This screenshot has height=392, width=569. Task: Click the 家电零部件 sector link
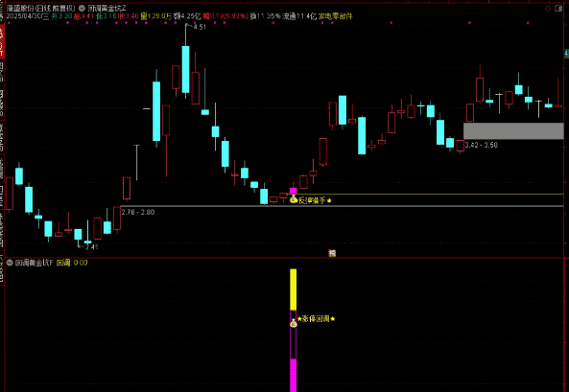[335, 16]
